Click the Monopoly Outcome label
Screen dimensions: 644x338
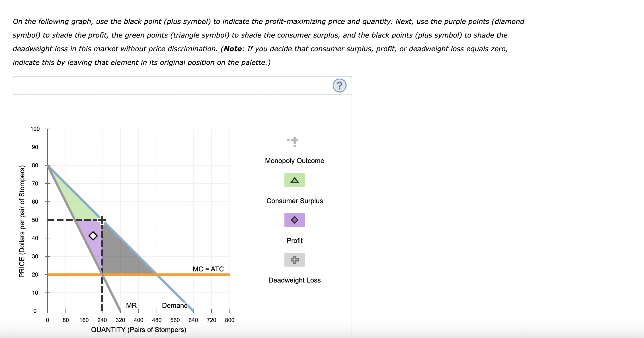click(x=294, y=160)
